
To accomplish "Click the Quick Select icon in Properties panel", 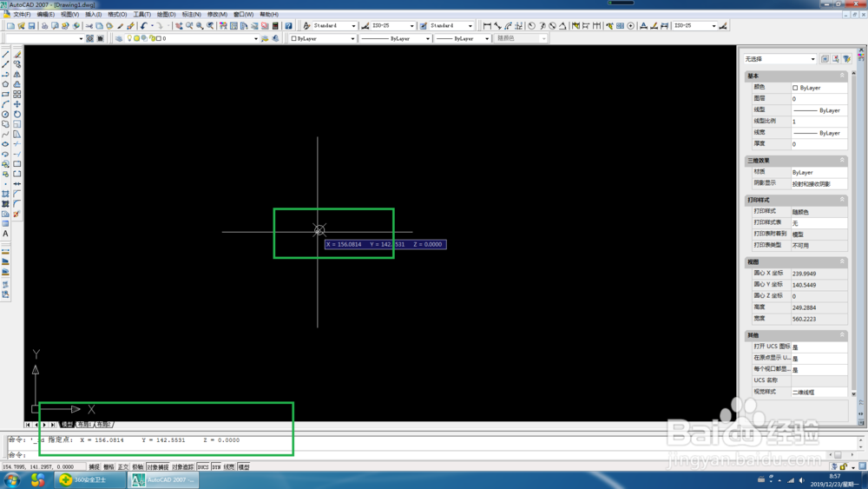I will (846, 59).
